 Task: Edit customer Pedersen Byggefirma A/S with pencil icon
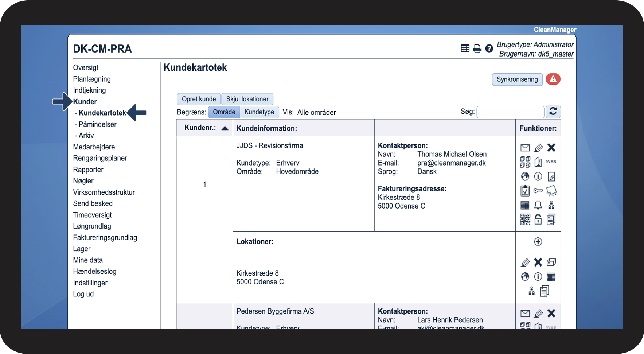[538, 313]
